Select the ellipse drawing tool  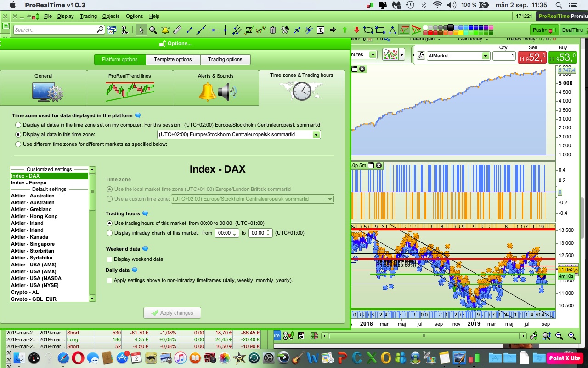[x=368, y=30]
